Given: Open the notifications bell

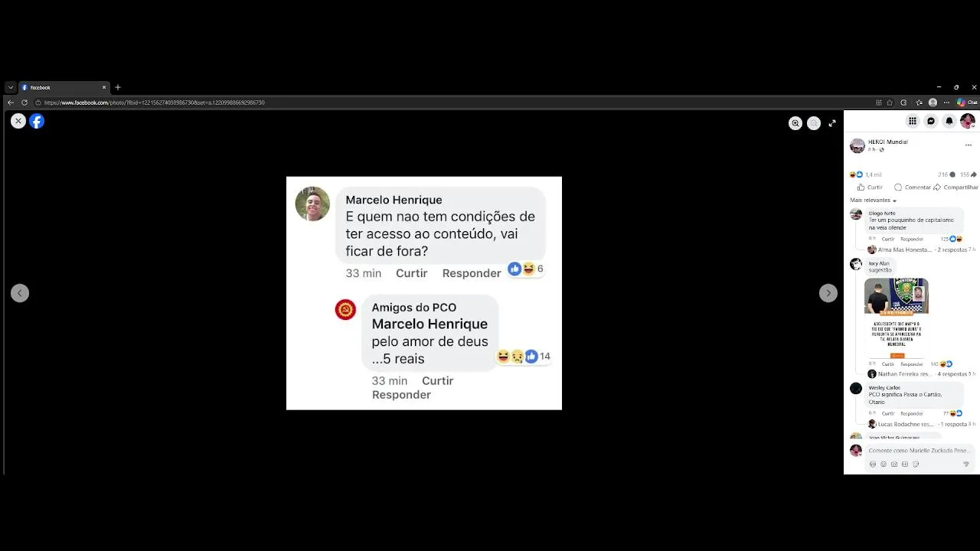Looking at the screenshot, I should point(949,121).
